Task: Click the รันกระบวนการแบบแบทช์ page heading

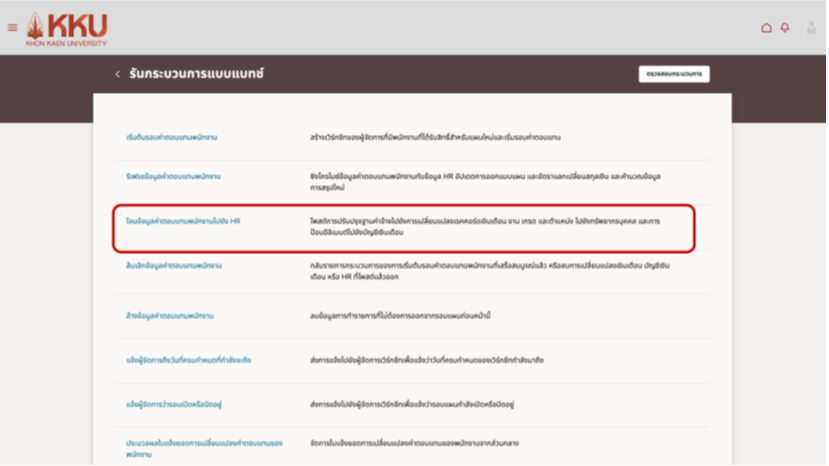Action: click(196, 74)
